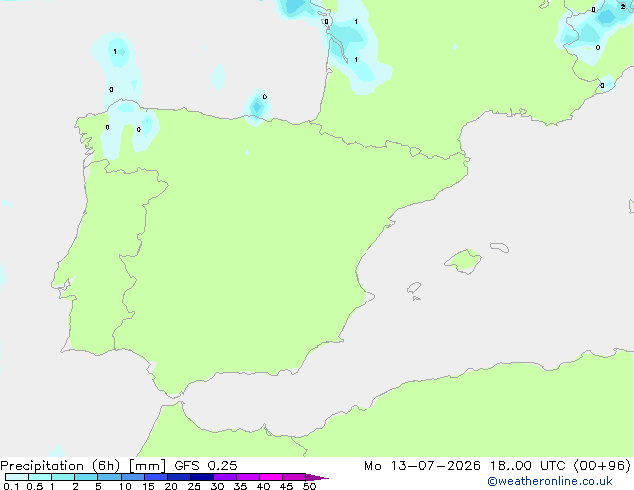This screenshot has width=634, height=490.
Task: Click the Ibiza island outline
Action: [414, 288]
